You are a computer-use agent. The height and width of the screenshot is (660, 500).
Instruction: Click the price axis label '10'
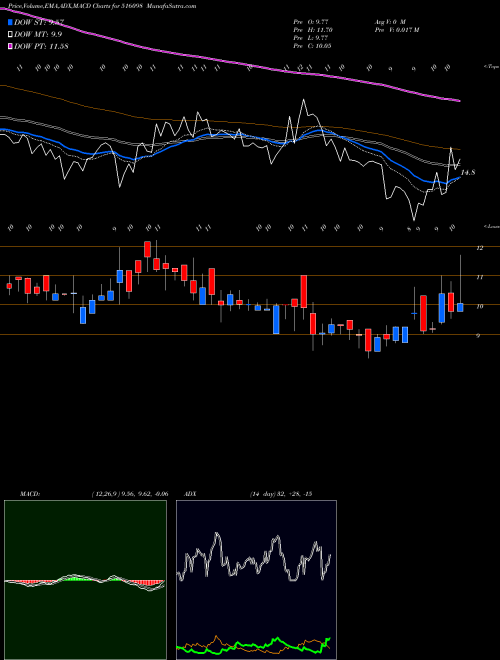479,306
